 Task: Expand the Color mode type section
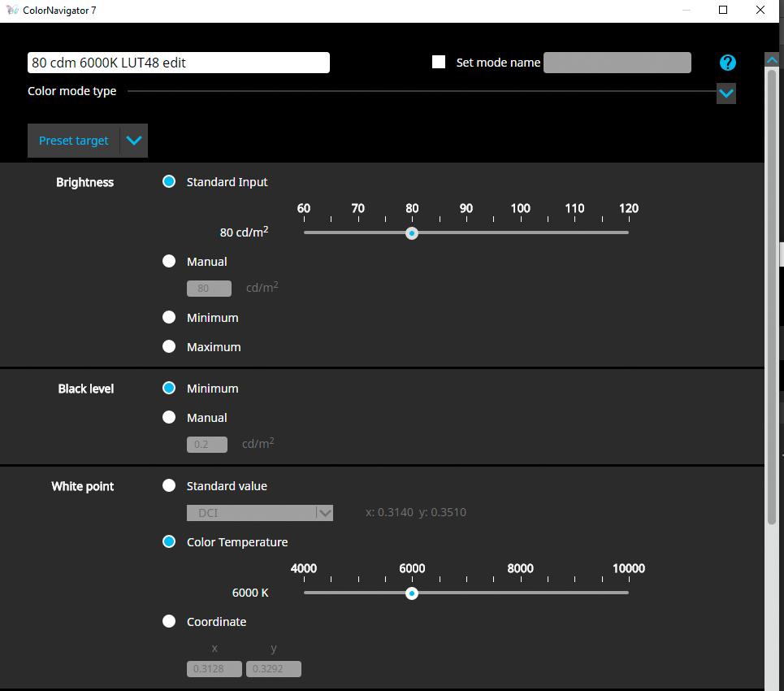(726, 93)
